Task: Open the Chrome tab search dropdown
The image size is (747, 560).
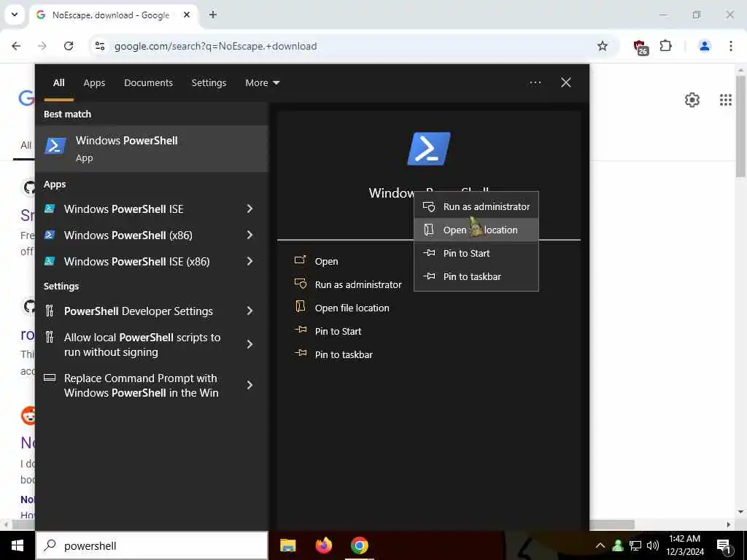Action: 15,15
